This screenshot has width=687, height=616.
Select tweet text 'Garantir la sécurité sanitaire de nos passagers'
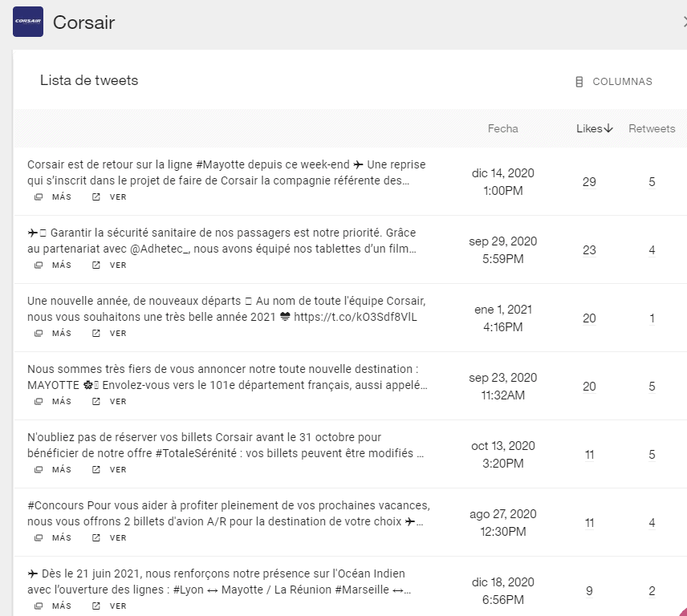170,233
